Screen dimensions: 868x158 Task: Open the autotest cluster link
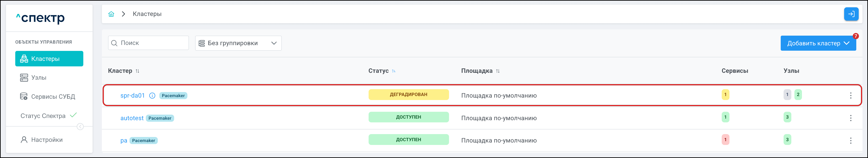pyautogui.click(x=132, y=118)
